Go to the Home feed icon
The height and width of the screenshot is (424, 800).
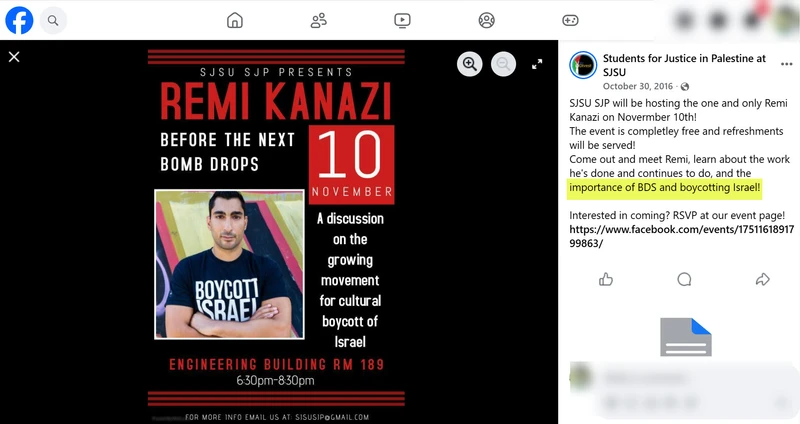235,20
